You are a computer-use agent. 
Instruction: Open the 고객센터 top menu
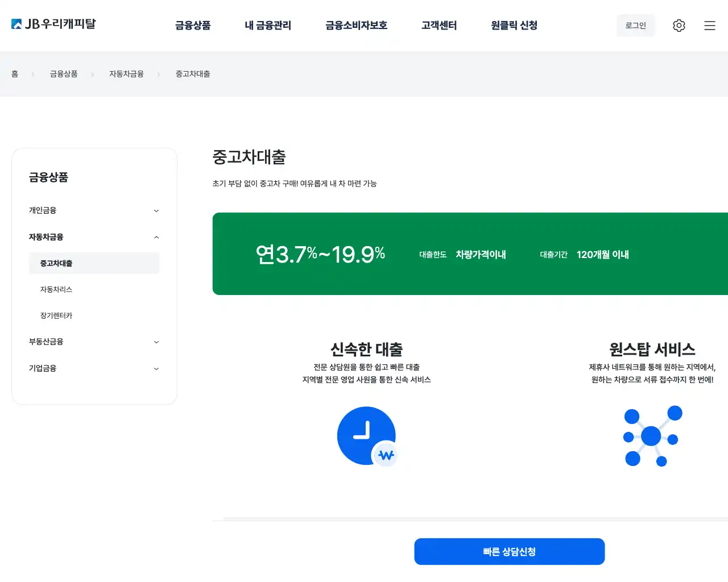click(x=439, y=26)
